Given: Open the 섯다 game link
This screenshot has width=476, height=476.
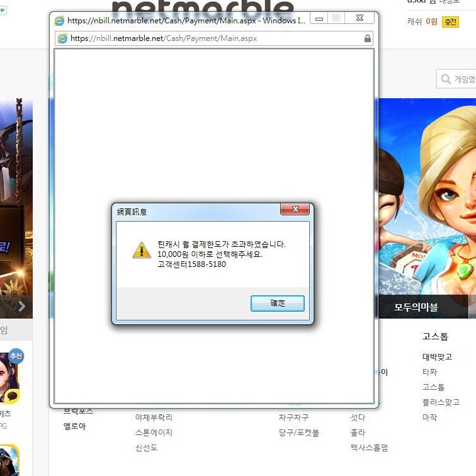Looking at the screenshot, I should point(358,417).
